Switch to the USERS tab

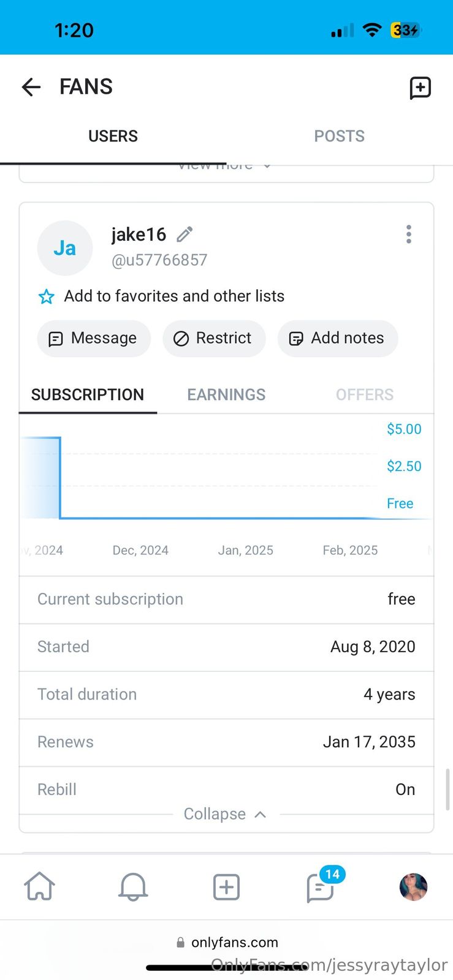[113, 136]
